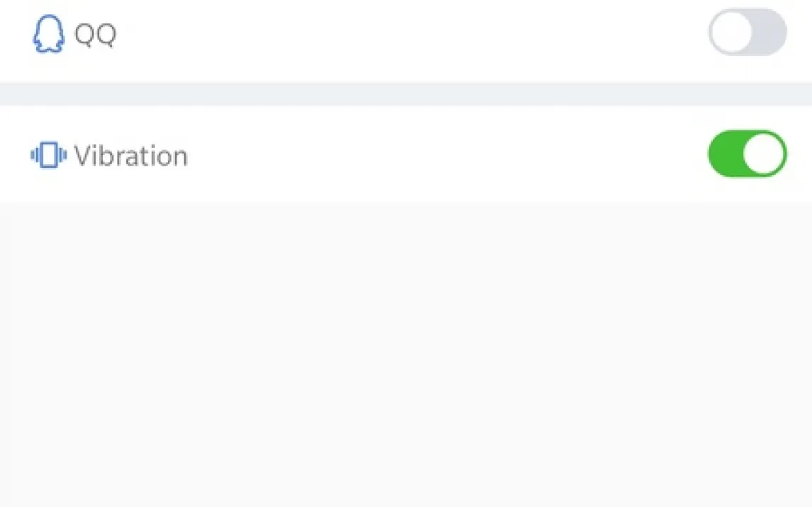812x507 pixels.
Task: Click the center rectangle of the Vibration icon
Action: pyautogui.click(x=48, y=155)
